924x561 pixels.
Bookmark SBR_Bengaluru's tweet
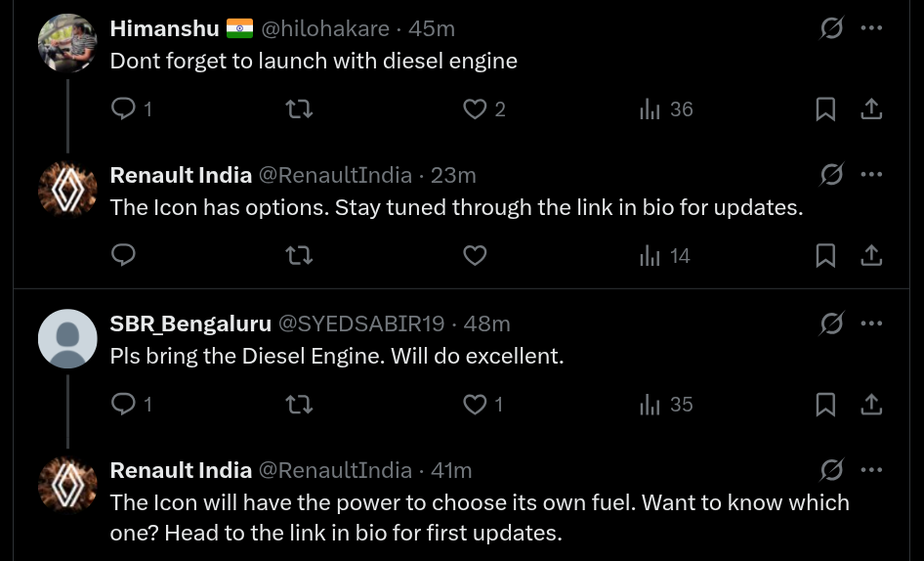825,404
